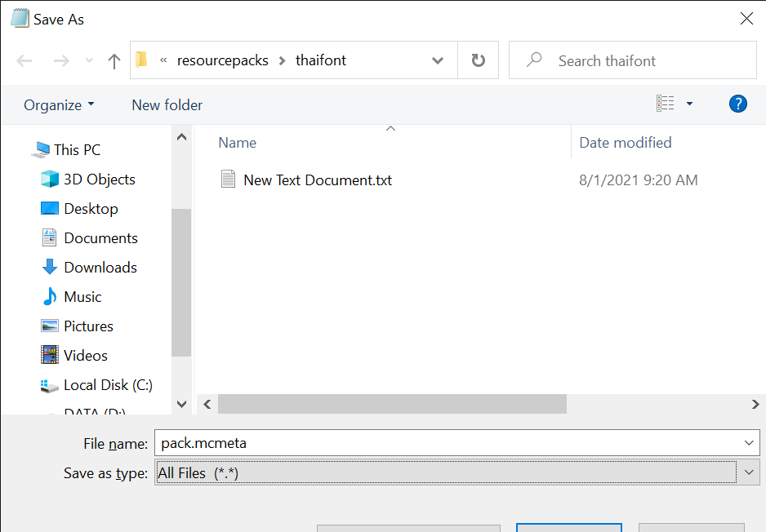Open Pictures in the sidebar
766x532 pixels.
click(x=88, y=326)
